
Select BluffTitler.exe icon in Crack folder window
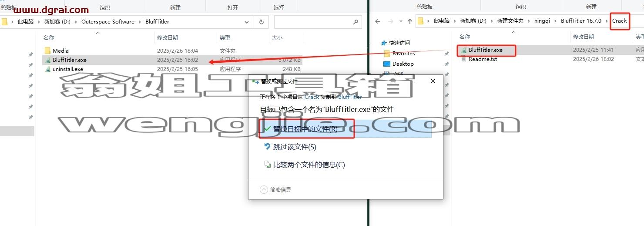pos(464,50)
